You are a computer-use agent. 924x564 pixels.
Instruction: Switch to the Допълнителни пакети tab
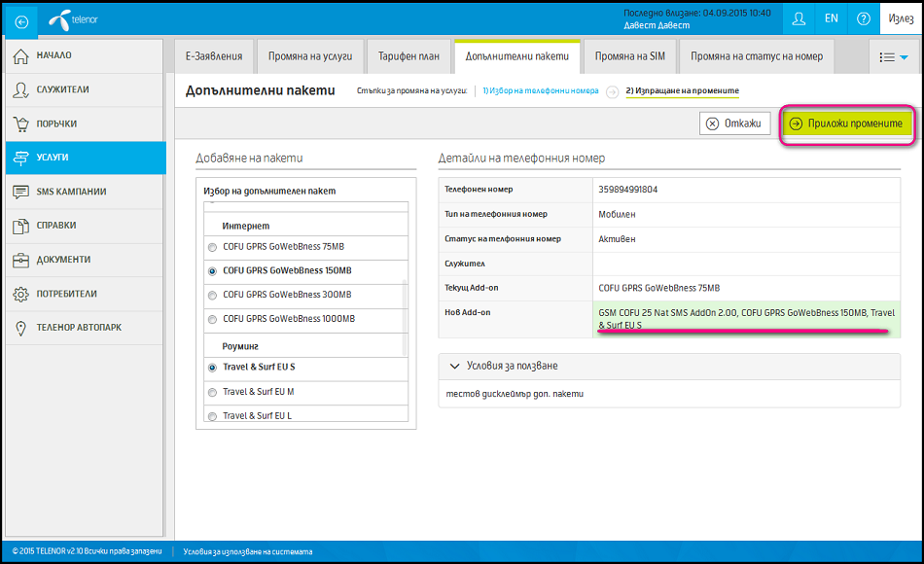(516, 56)
